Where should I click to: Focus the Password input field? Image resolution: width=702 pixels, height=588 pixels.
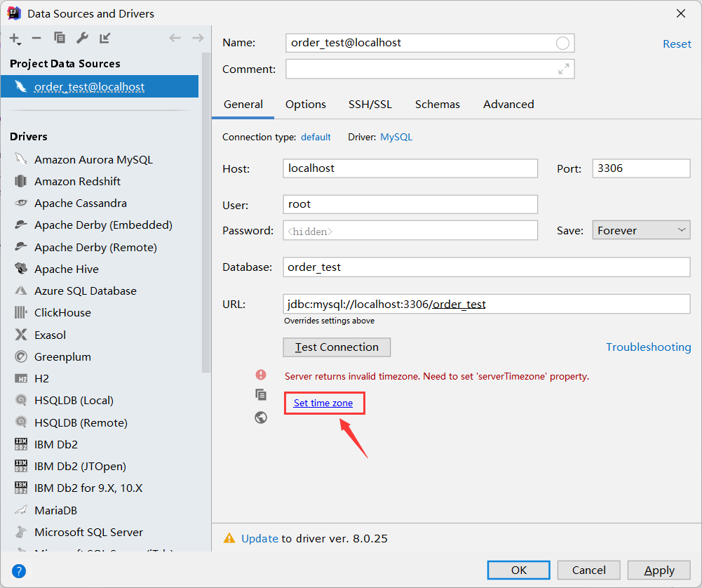click(x=410, y=231)
